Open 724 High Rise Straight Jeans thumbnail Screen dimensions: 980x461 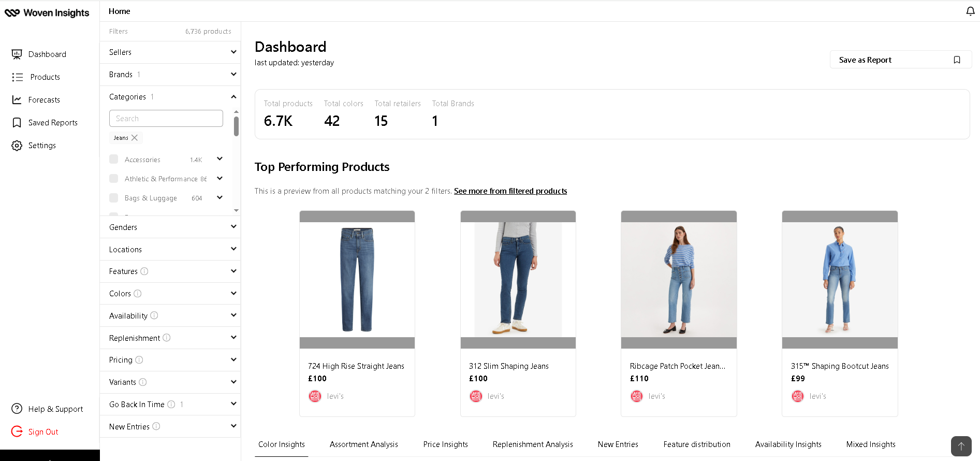357,280
